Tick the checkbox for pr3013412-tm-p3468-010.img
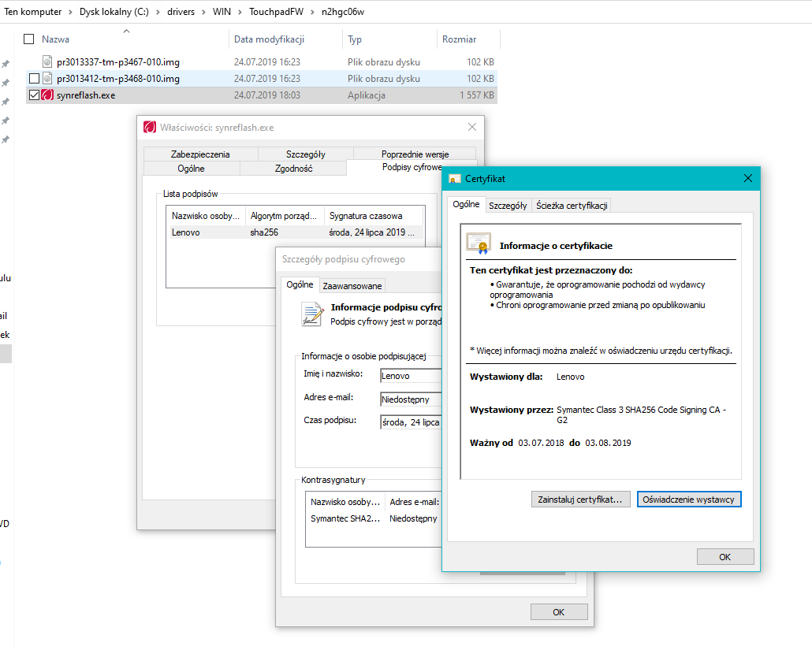 (34, 79)
